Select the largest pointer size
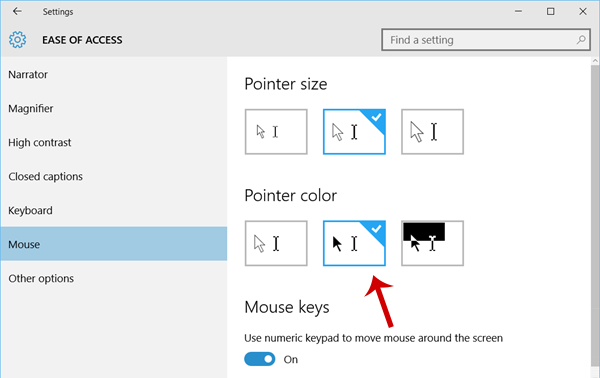The image size is (600, 378). [x=432, y=132]
